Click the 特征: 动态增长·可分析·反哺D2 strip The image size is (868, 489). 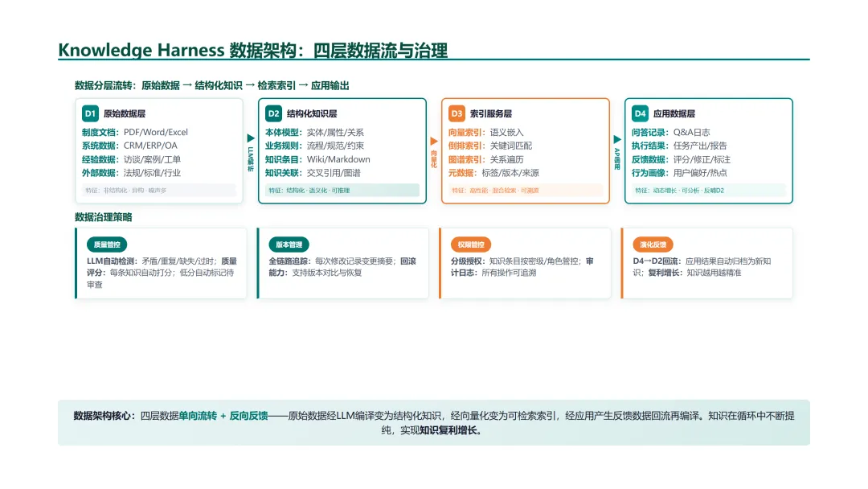pos(709,190)
